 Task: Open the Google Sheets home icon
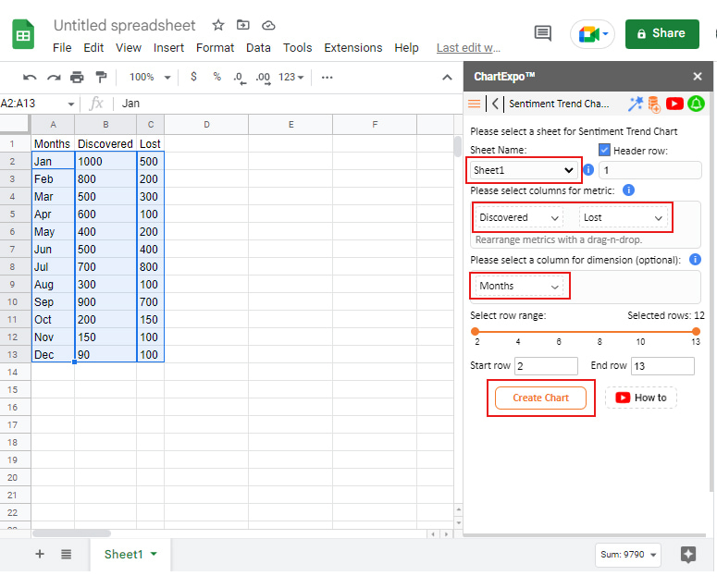tap(23, 34)
